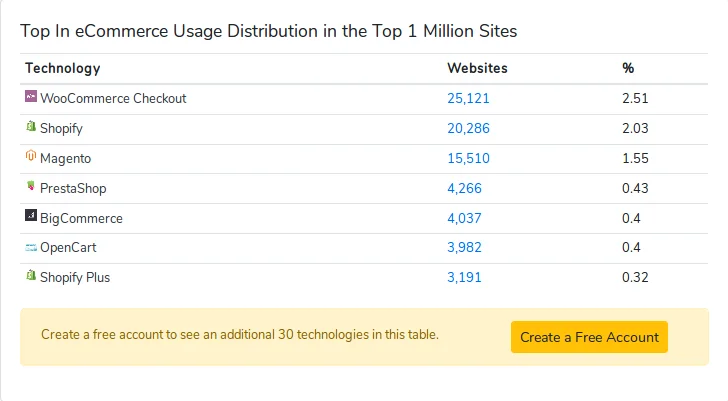Click the Shopify bag icon
The image size is (728, 401).
pyautogui.click(x=31, y=127)
